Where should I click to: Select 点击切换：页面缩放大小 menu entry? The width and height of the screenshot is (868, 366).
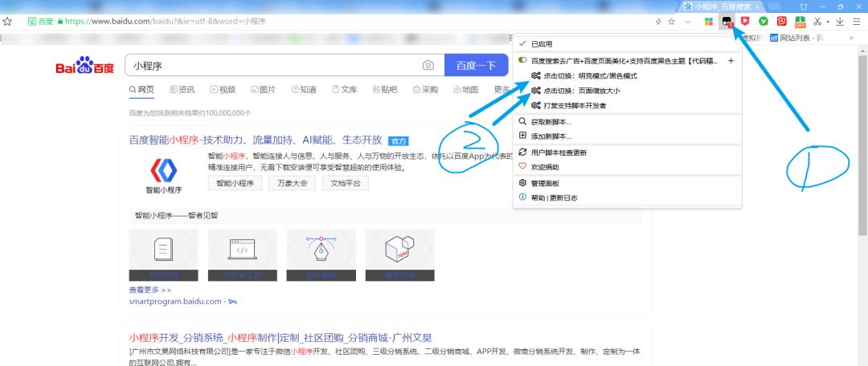tap(627, 91)
